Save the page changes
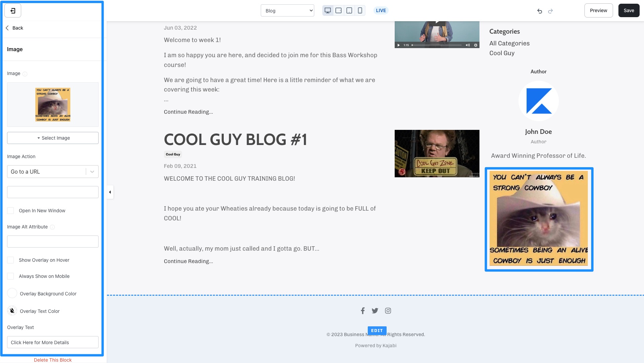Viewport: 644px width, 363px height. (x=629, y=10)
